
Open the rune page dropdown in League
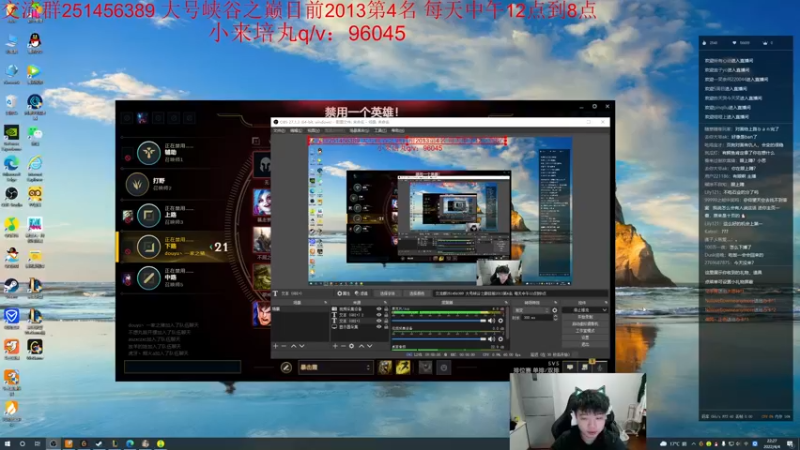point(335,367)
